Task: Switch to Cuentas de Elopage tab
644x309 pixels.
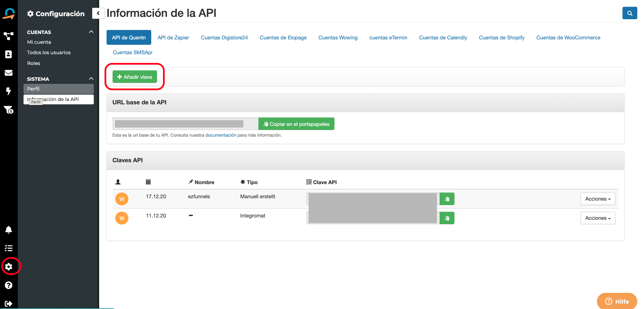Action: (x=283, y=37)
